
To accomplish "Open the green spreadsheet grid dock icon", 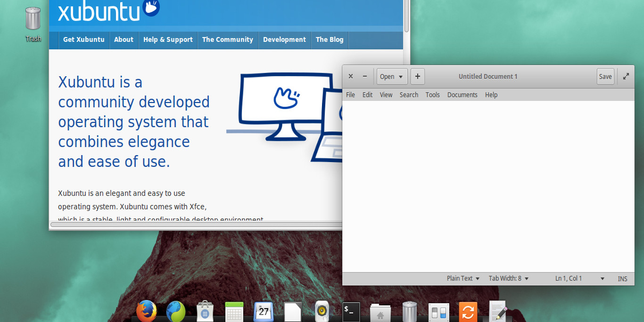I will click(x=235, y=312).
